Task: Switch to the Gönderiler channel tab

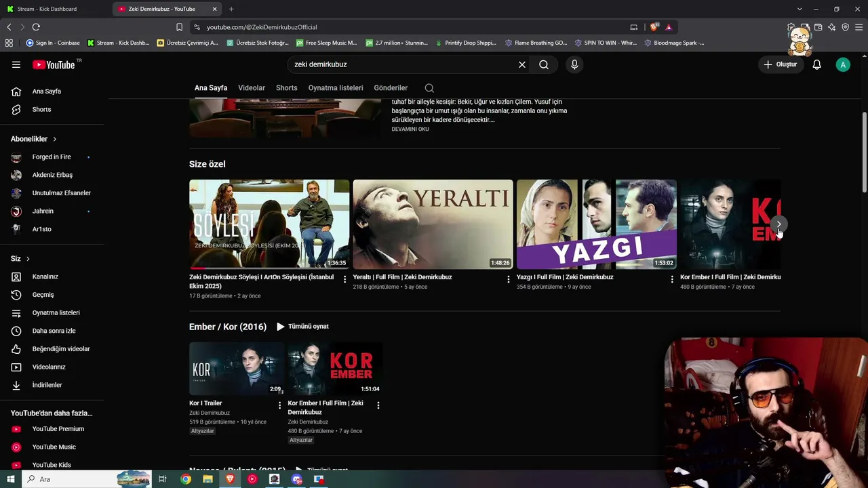Action: (391, 88)
